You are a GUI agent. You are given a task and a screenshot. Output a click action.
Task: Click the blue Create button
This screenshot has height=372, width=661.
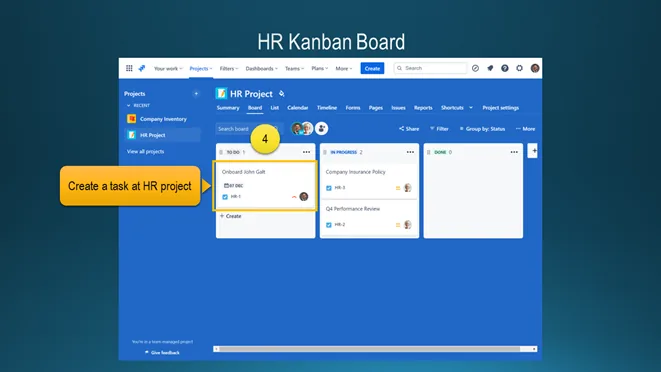(x=372, y=68)
